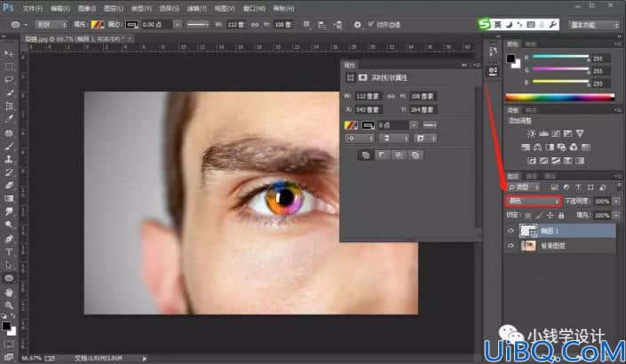The width and height of the screenshot is (626, 364).
Task: Open stroke type dropdown in options bar
Action: click(x=198, y=25)
